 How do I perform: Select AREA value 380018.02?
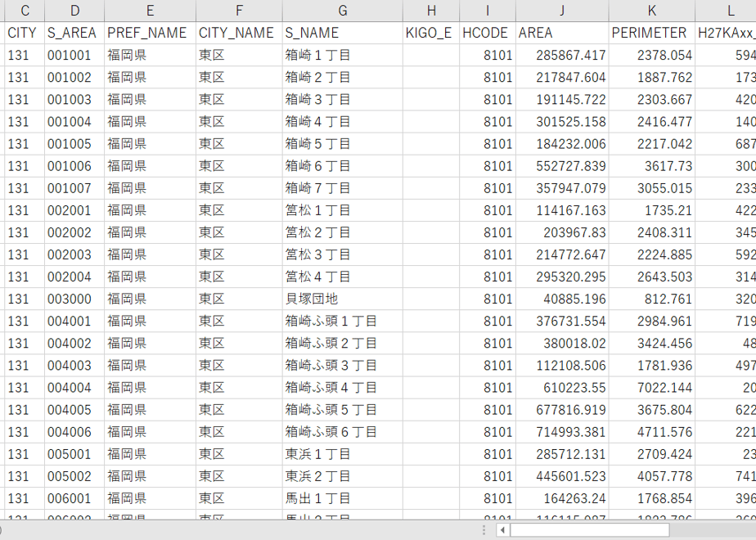tap(562, 344)
